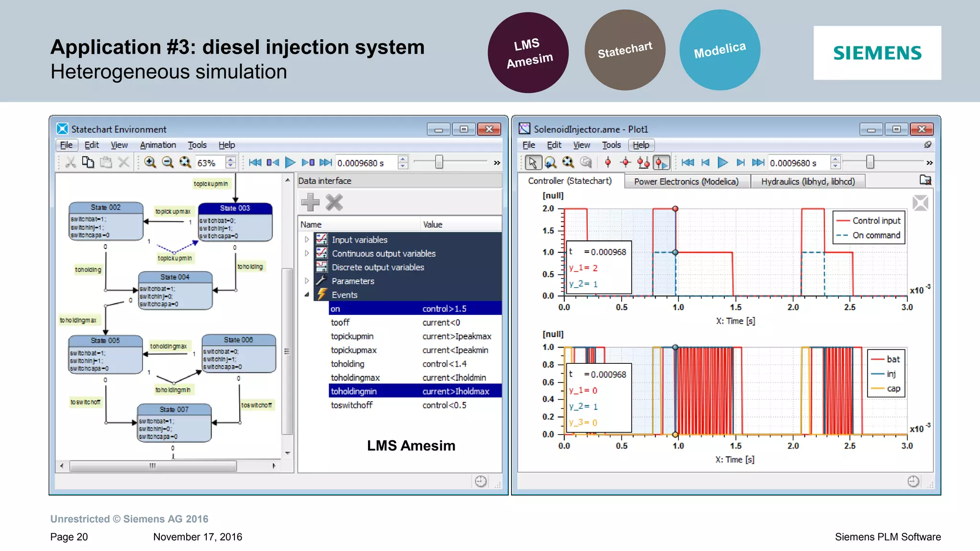Viewport: 980px width, 551px height.
Task: Click the Hydraulics (libhyd, libhcd) tab
Action: [808, 181]
